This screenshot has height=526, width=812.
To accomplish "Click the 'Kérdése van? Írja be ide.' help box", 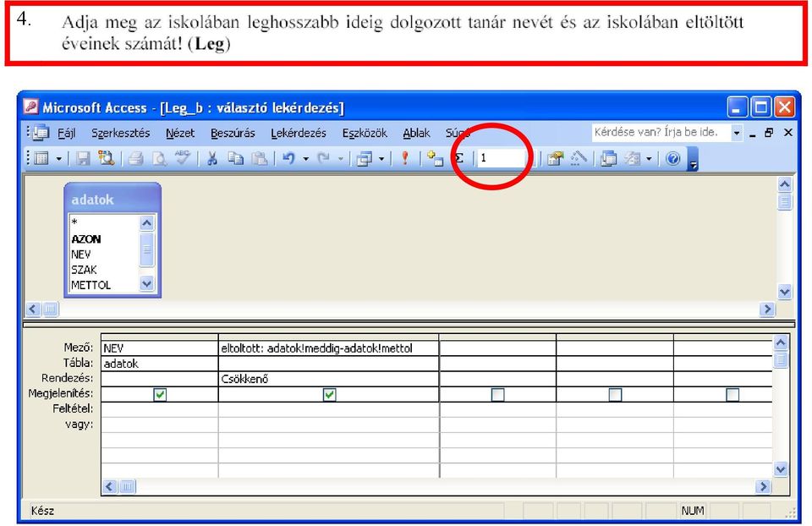I will 661,133.
